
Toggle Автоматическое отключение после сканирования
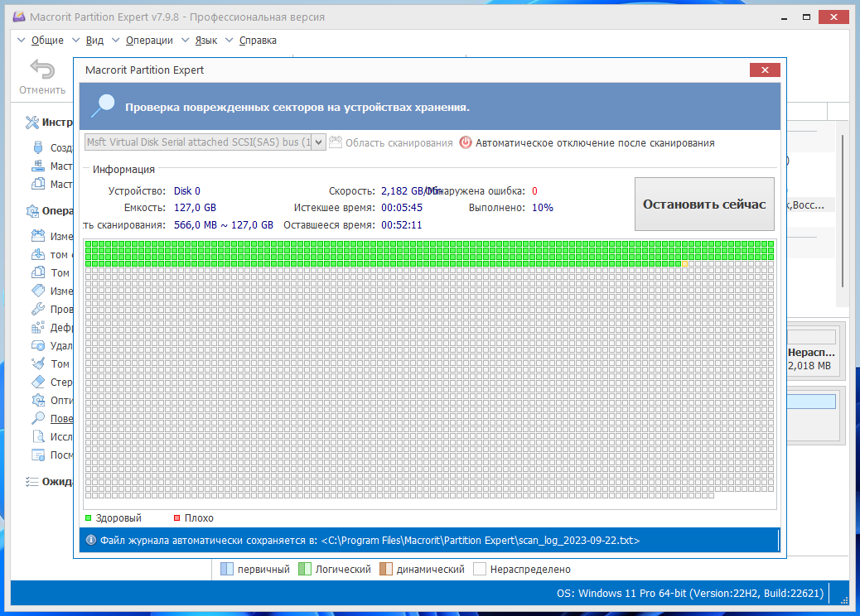coord(595,143)
